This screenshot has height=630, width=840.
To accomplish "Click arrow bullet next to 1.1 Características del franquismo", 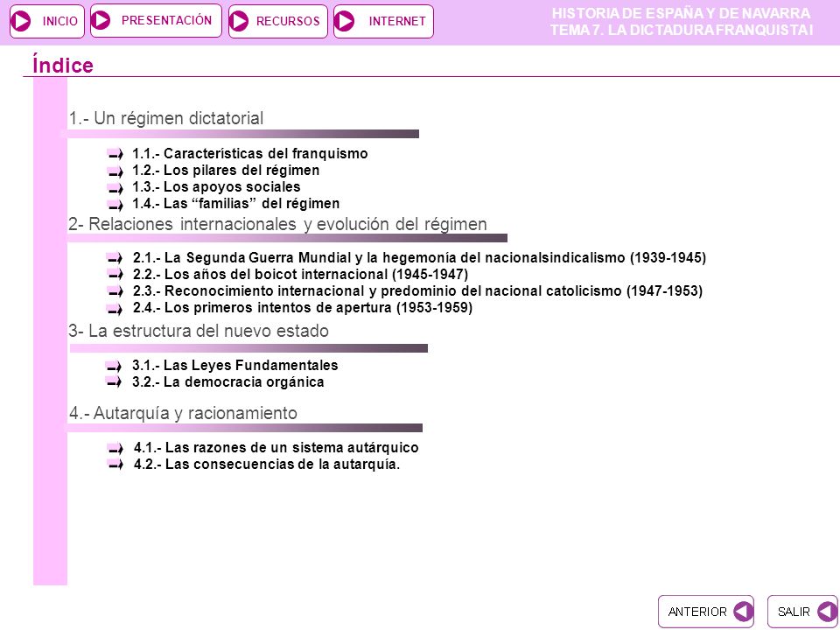I will [x=115, y=154].
